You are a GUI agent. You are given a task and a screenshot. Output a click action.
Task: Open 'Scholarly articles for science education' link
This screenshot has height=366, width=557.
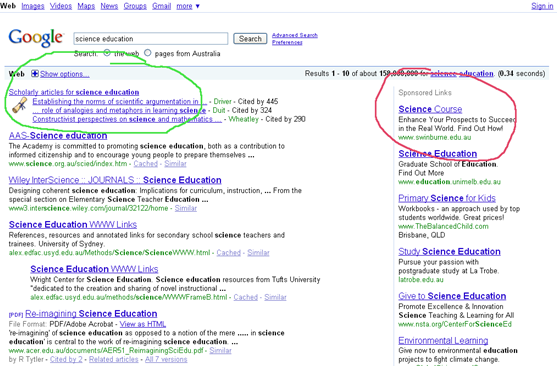[74, 92]
